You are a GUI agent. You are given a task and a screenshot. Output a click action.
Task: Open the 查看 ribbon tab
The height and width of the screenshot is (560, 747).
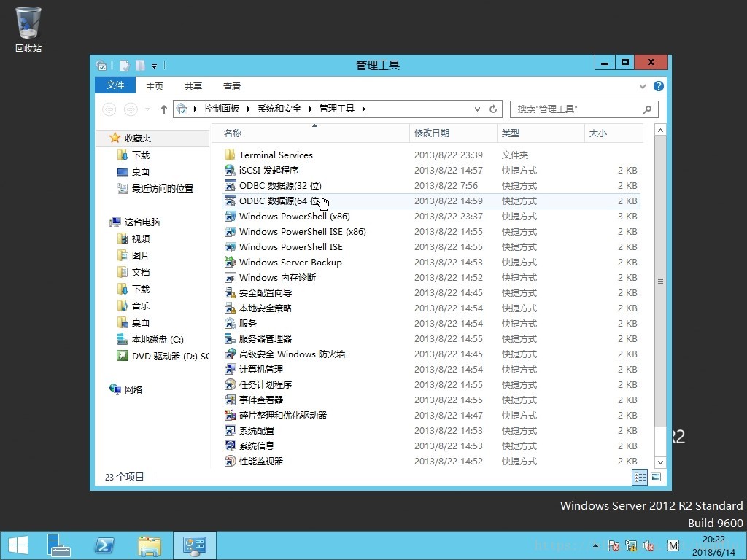point(231,86)
